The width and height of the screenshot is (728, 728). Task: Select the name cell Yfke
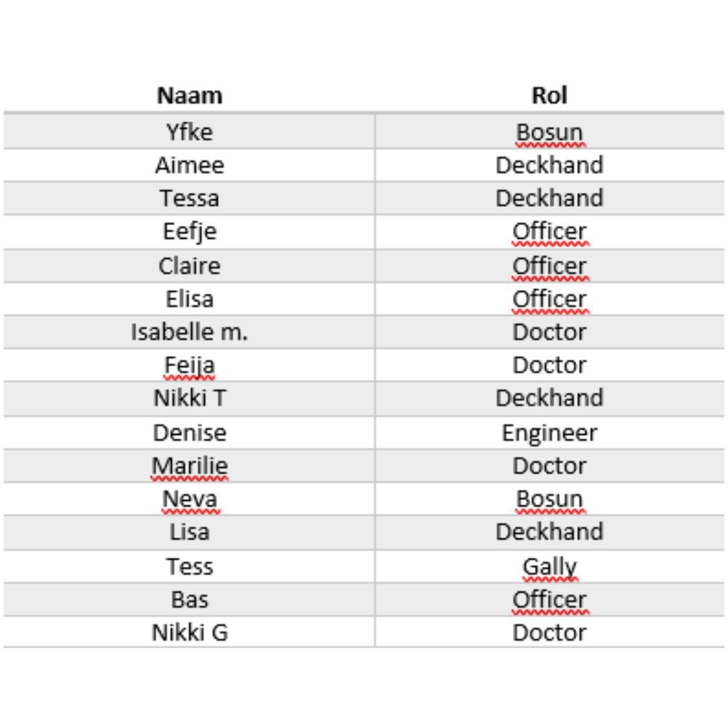(x=189, y=132)
